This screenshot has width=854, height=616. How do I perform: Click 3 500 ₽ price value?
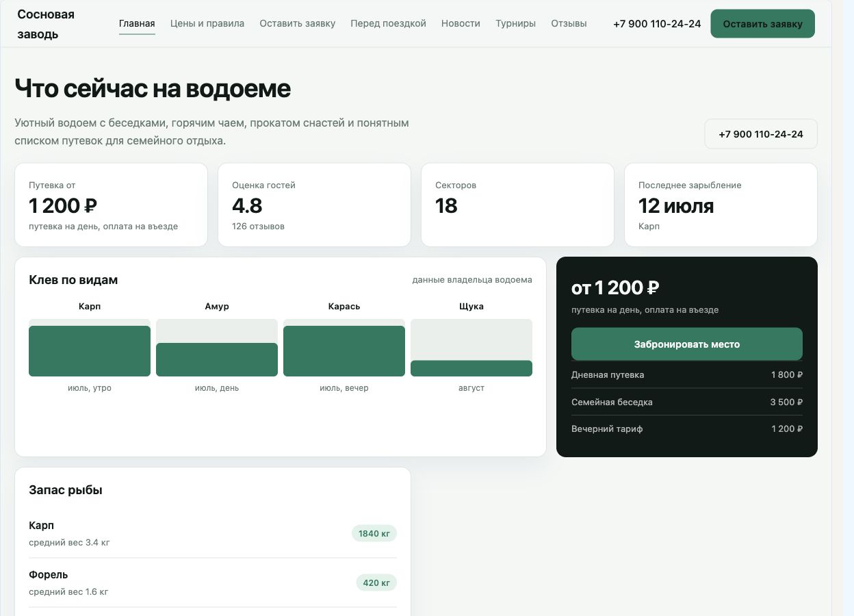786,402
